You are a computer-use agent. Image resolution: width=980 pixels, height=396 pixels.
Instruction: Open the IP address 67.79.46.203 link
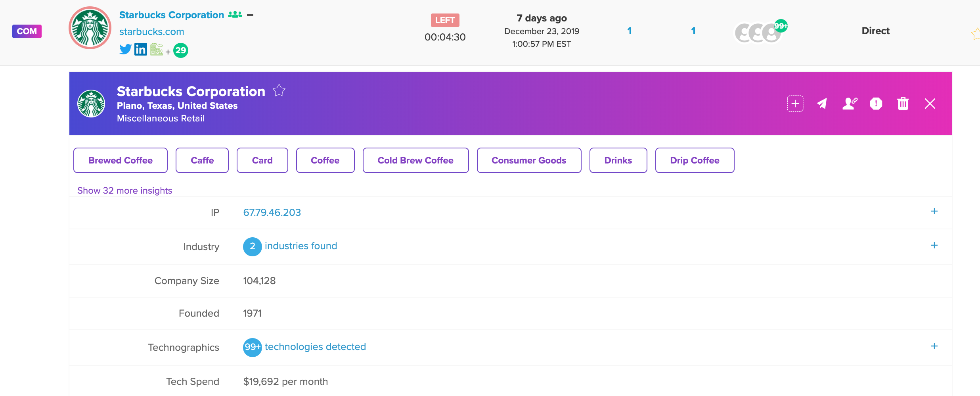272,212
